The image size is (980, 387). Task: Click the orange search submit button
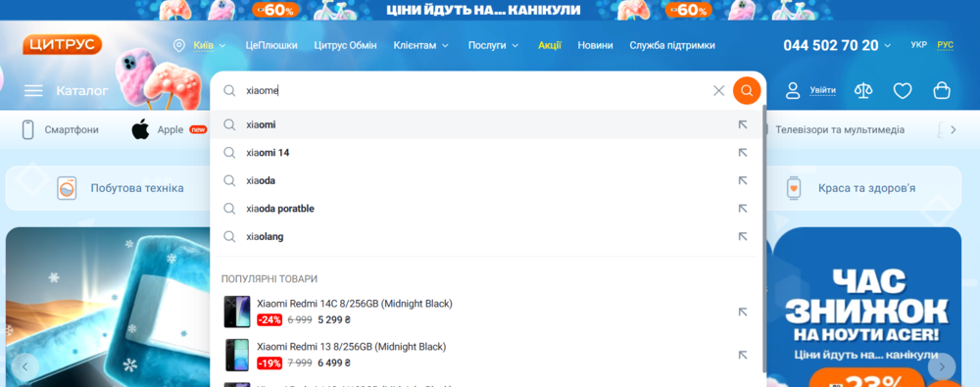tap(746, 91)
